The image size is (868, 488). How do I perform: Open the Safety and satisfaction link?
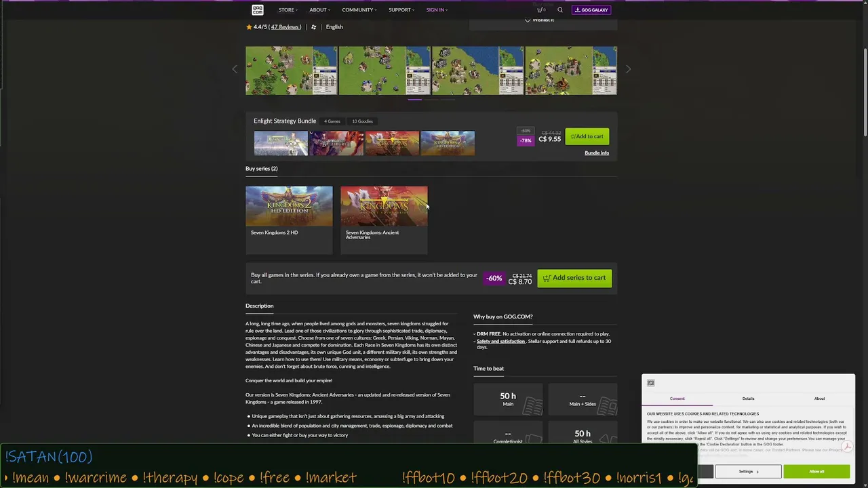coord(501,341)
